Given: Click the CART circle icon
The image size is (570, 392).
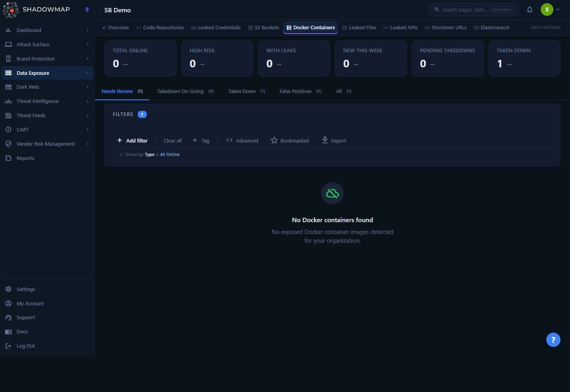Looking at the screenshot, I should (8, 129).
